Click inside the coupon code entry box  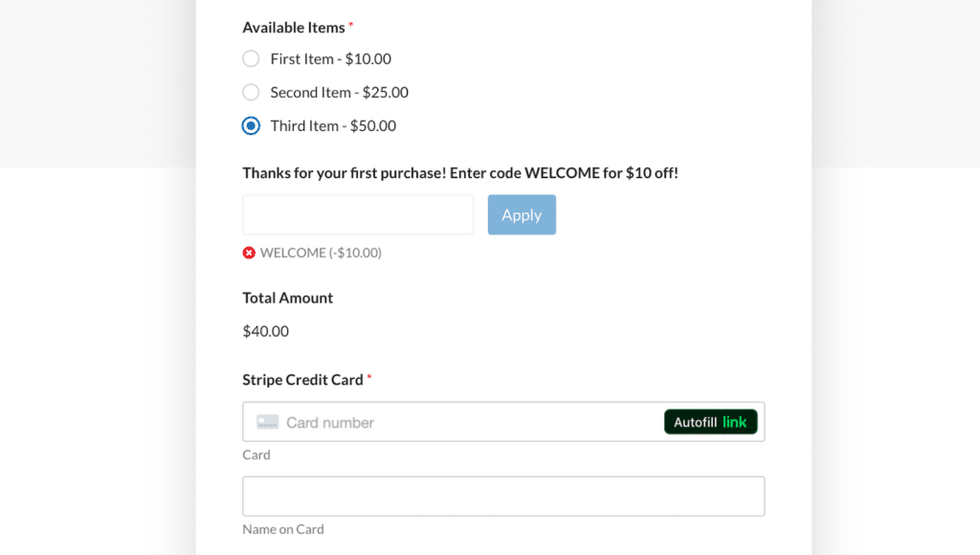(x=357, y=214)
